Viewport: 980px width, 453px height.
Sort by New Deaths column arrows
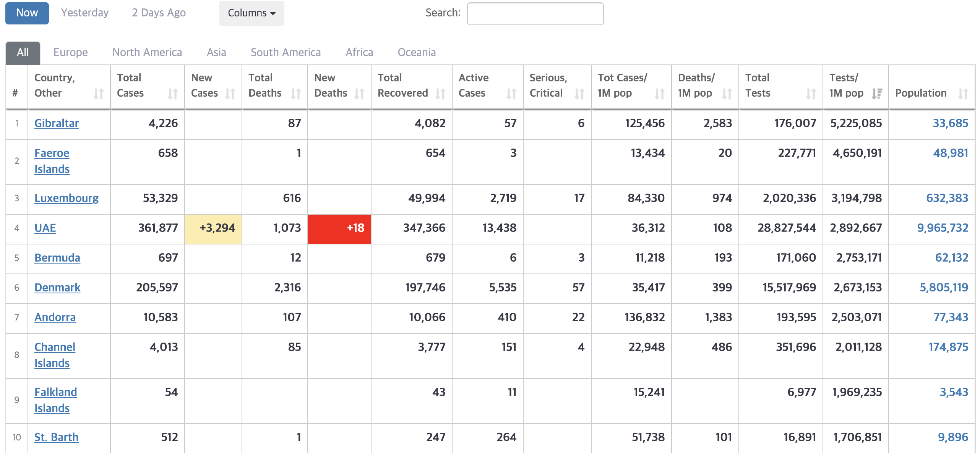tap(359, 94)
